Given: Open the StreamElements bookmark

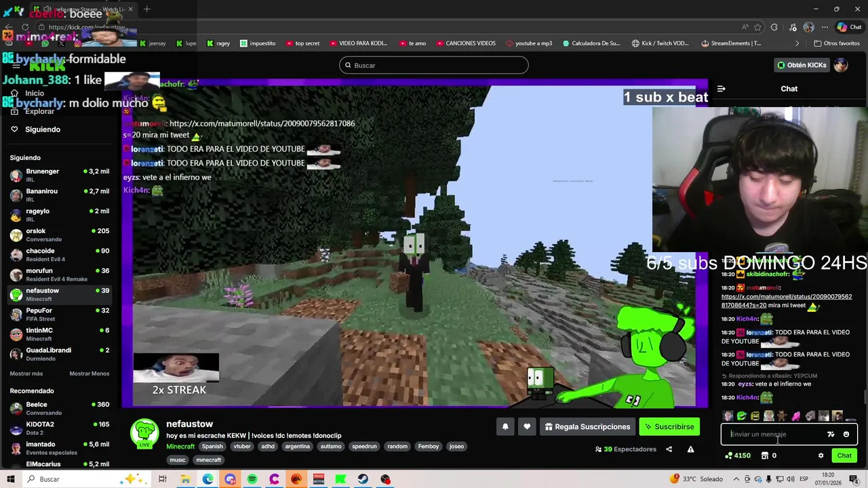Looking at the screenshot, I should [x=731, y=43].
